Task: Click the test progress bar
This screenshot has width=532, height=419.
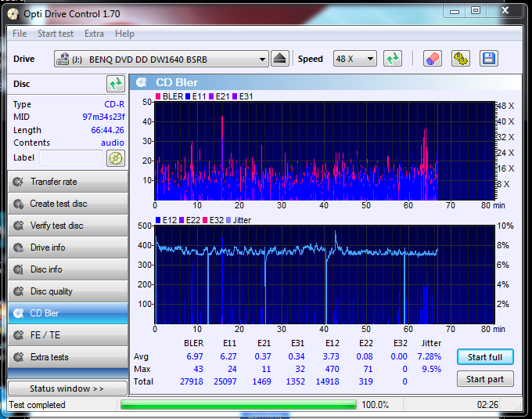Action: pos(239,404)
